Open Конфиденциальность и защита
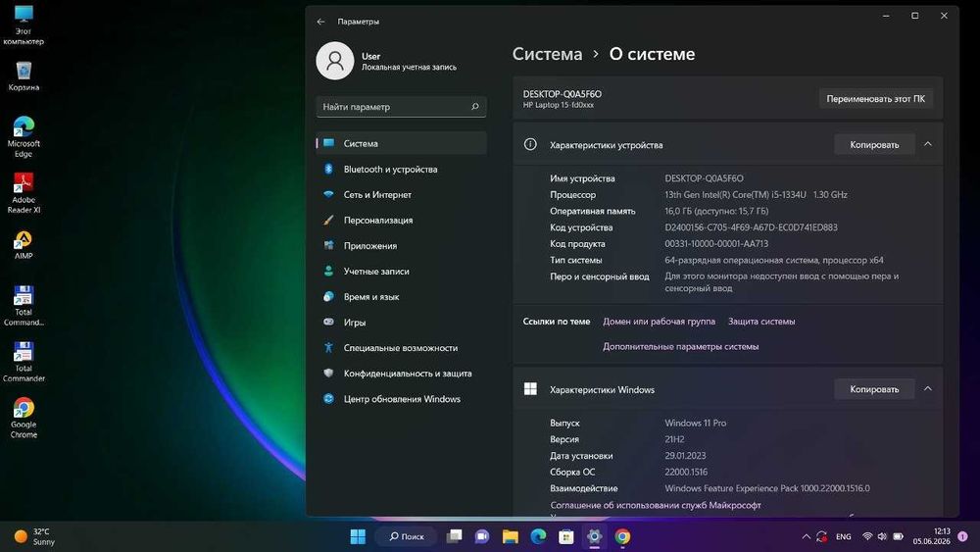Viewport: 980px width, 552px height. point(401,374)
